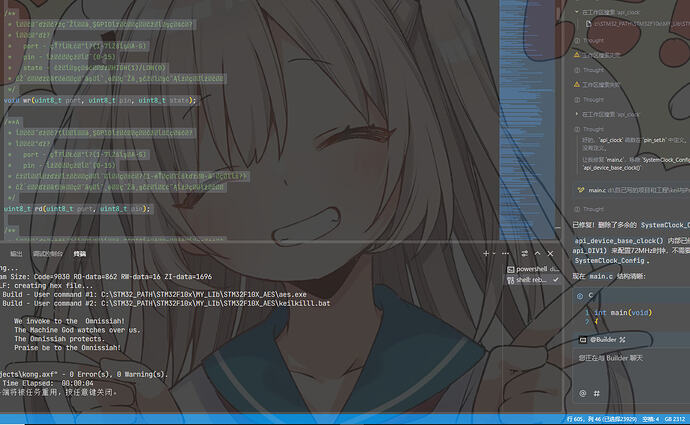Click the add new terminal plus icon
Screen dimensions: 690x425
487,254
